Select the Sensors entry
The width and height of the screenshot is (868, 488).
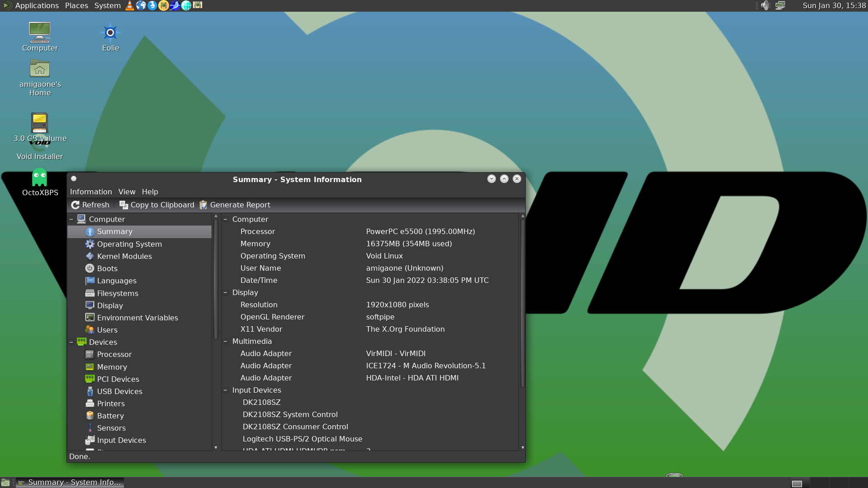[x=139, y=428]
